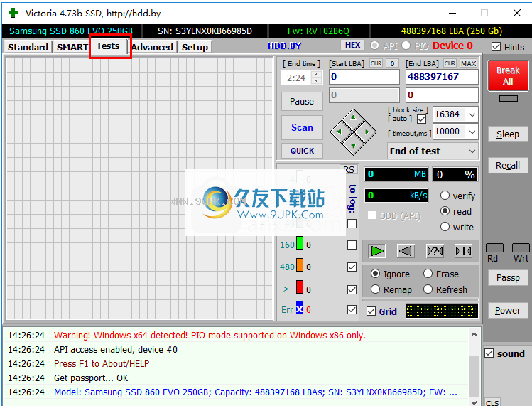Click the reverse-direction scan arrow button
Image resolution: width=532 pixels, height=406 pixels.
406,251
